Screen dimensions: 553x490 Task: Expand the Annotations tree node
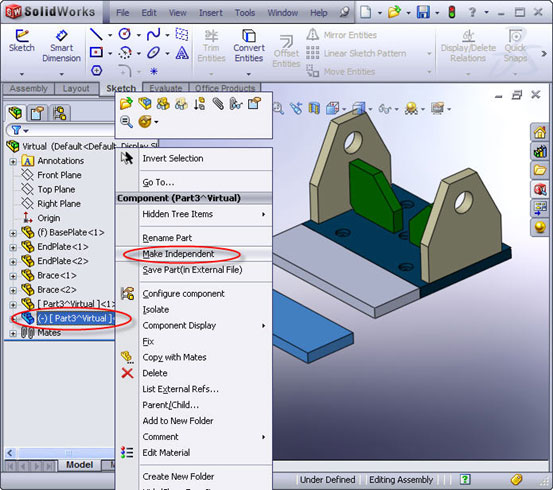tap(13, 162)
